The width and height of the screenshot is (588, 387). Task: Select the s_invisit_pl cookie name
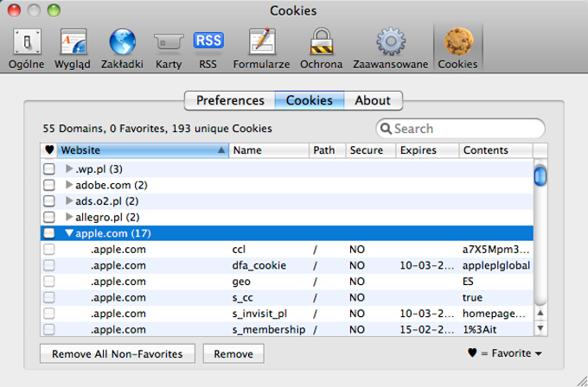pyautogui.click(x=259, y=314)
